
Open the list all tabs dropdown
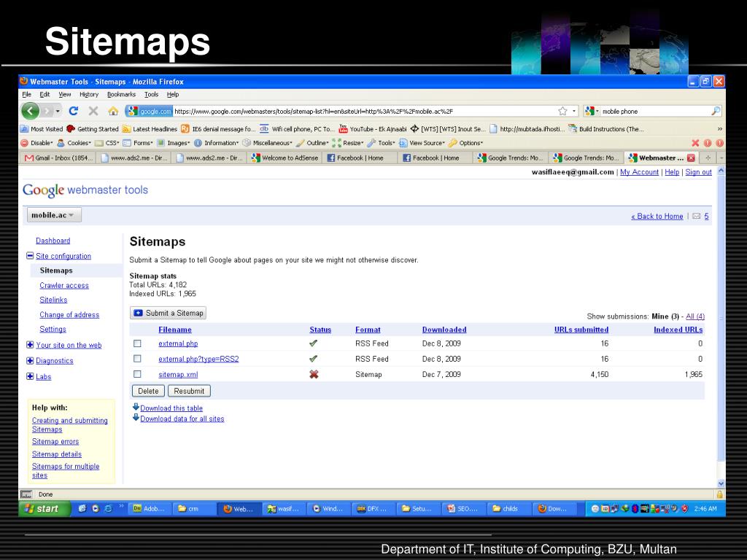pos(721,157)
